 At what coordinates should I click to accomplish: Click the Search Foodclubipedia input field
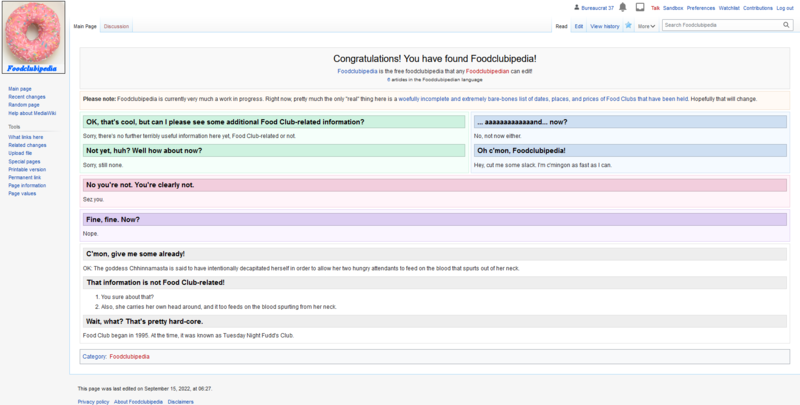[x=717, y=25]
